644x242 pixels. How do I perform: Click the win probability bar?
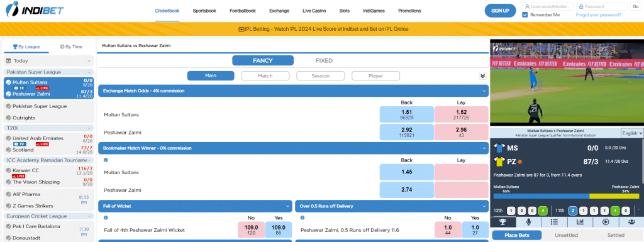pos(567,196)
